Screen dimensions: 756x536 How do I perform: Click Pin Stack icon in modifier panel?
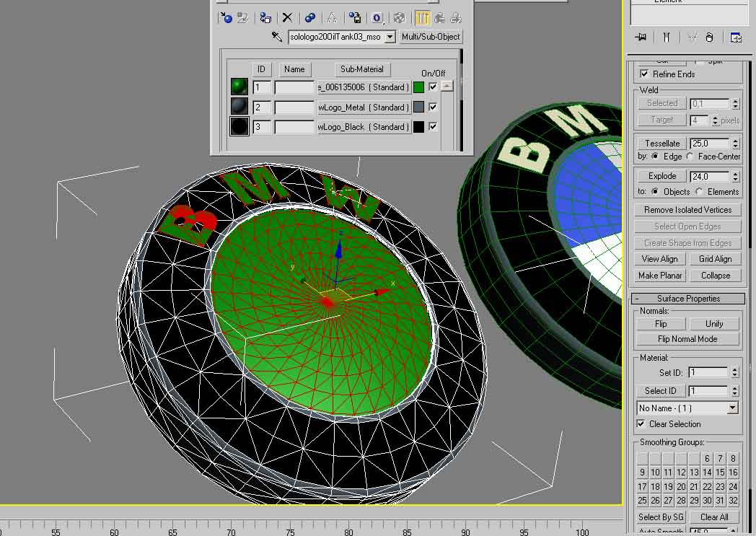[x=641, y=37]
